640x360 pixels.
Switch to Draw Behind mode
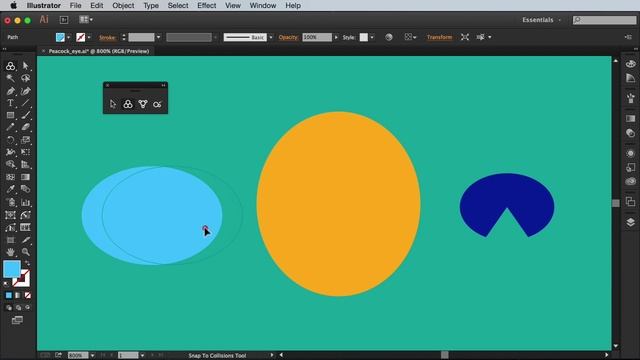point(18,307)
